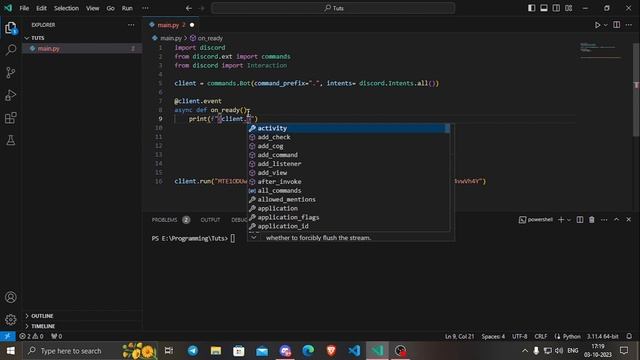Choose 'add_listener' suggestion
This screenshot has height=360, width=640.
[x=349, y=164]
